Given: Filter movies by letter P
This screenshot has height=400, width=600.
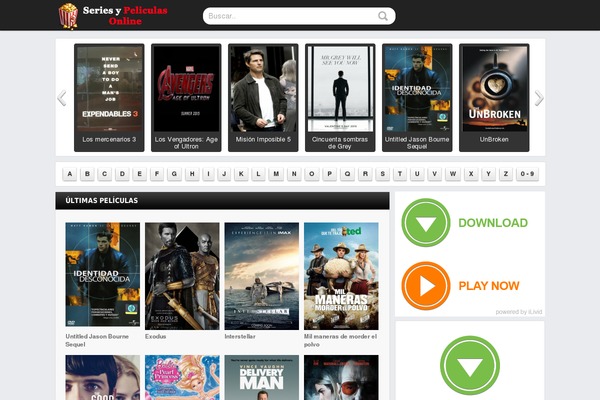Looking at the screenshot, I should pos(329,174).
